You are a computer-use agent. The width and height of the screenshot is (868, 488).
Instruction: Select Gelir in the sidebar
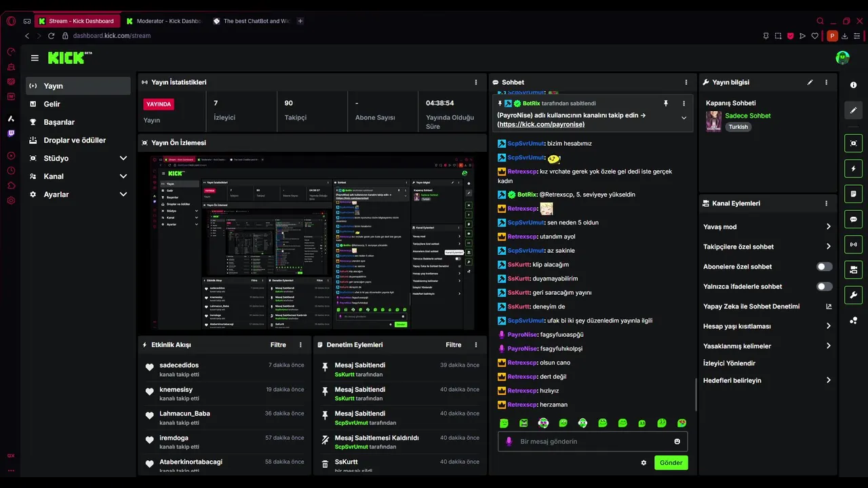pos(78,104)
